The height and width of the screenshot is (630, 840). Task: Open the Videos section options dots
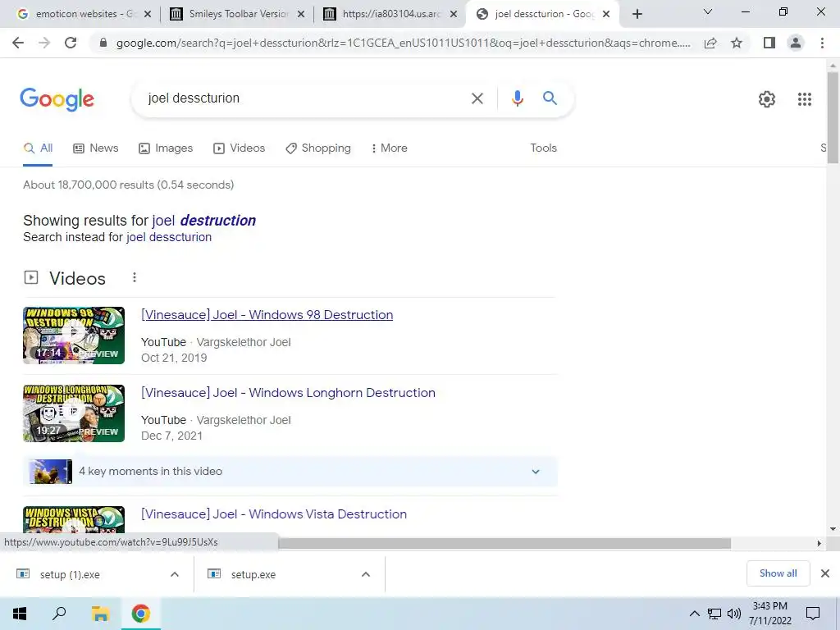pyautogui.click(x=135, y=277)
